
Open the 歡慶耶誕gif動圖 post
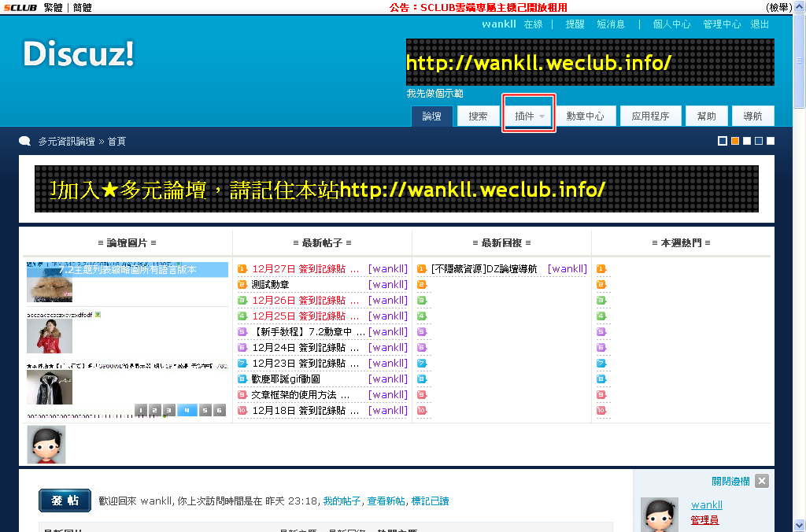[x=286, y=379]
